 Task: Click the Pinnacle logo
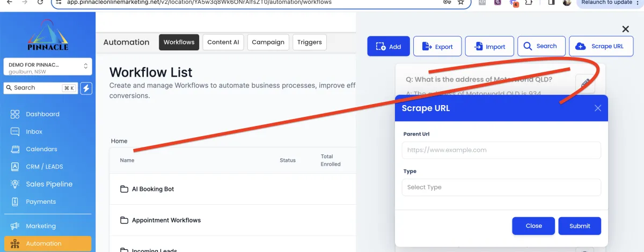click(x=48, y=35)
